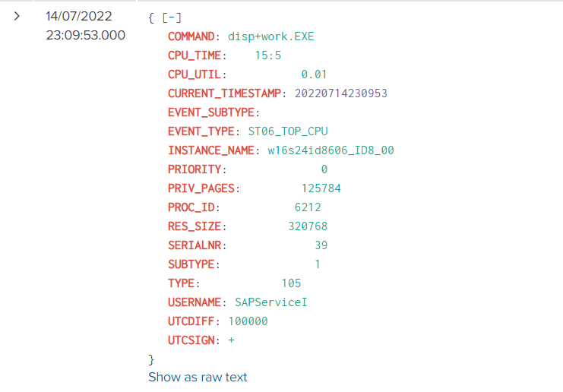Click the INSTANCE_NAME value w16s24id8606_ID8_00

pyautogui.click(x=331, y=150)
